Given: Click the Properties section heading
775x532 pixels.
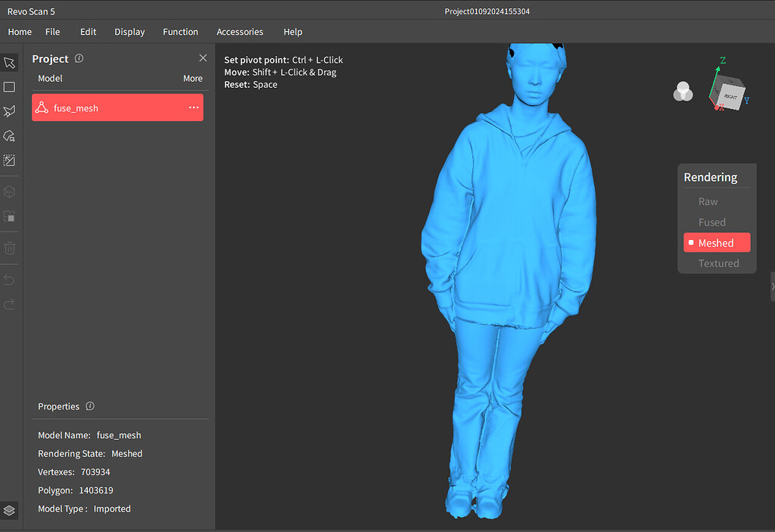Looking at the screenshot, I should point(58,406).
